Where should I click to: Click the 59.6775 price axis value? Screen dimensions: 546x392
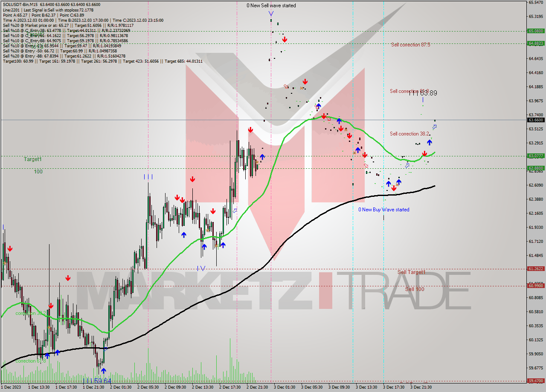pos(535,368)
